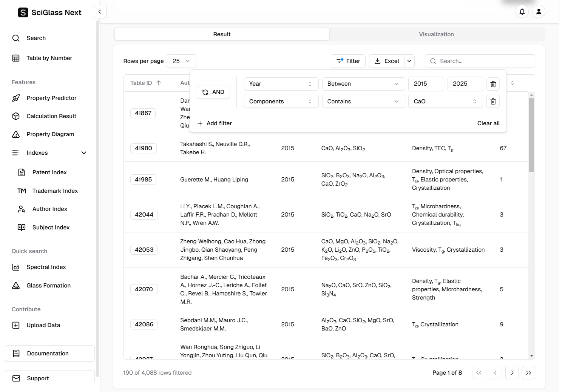Toggle the AND/OR filter logic button
This screenshot has height=392, width=565.
(213, 92)
